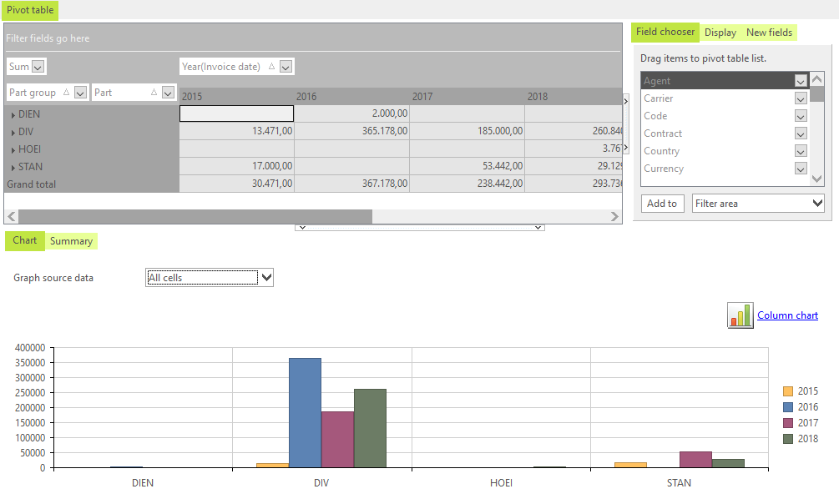This screenshot has height=504, width=839.
Task: Click the Add to button
Action: tap(662, 203)
